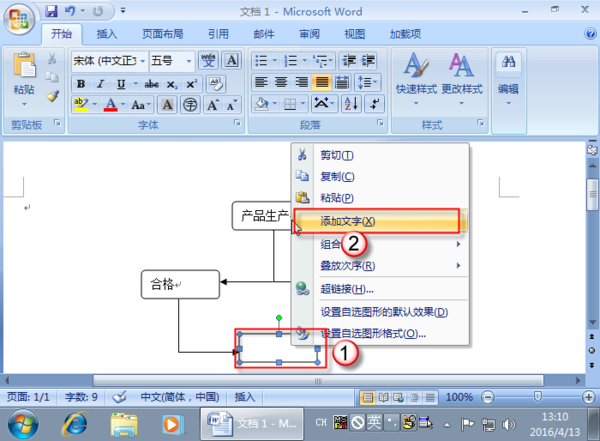Expand font color options arrow
Viewport: 600px width, 441px height.
(123, 104)
